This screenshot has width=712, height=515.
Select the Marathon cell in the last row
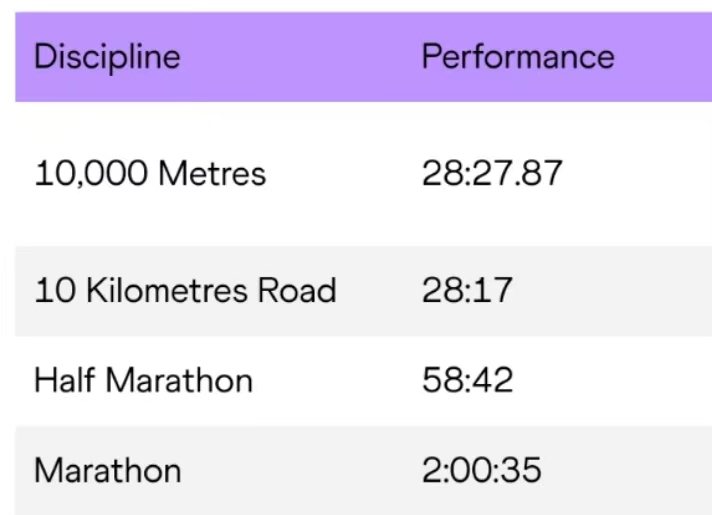point(108,470)
